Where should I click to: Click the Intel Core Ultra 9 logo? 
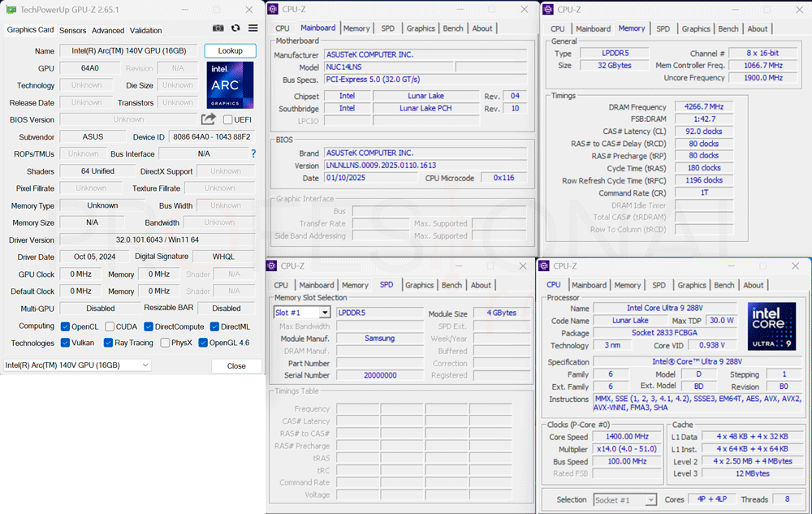tap(771, 326)
